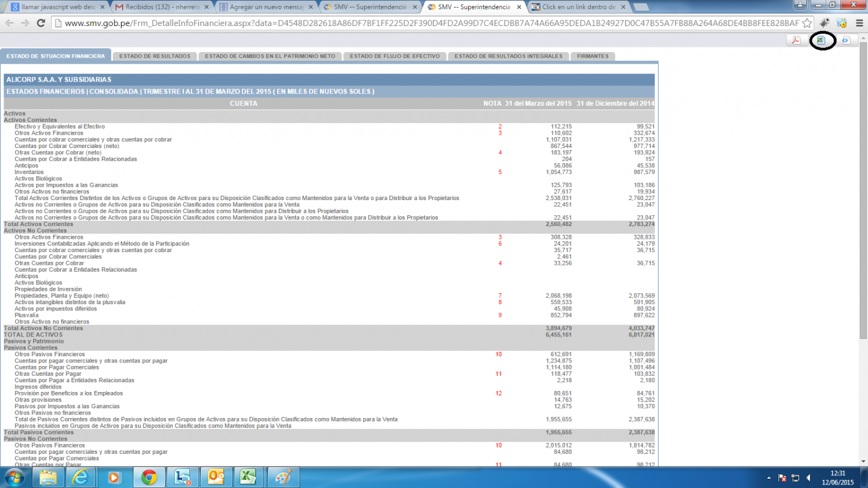Open Estado de Resultados tab
The height and width of the screenshot is (488, 868).
pos(155,56)
